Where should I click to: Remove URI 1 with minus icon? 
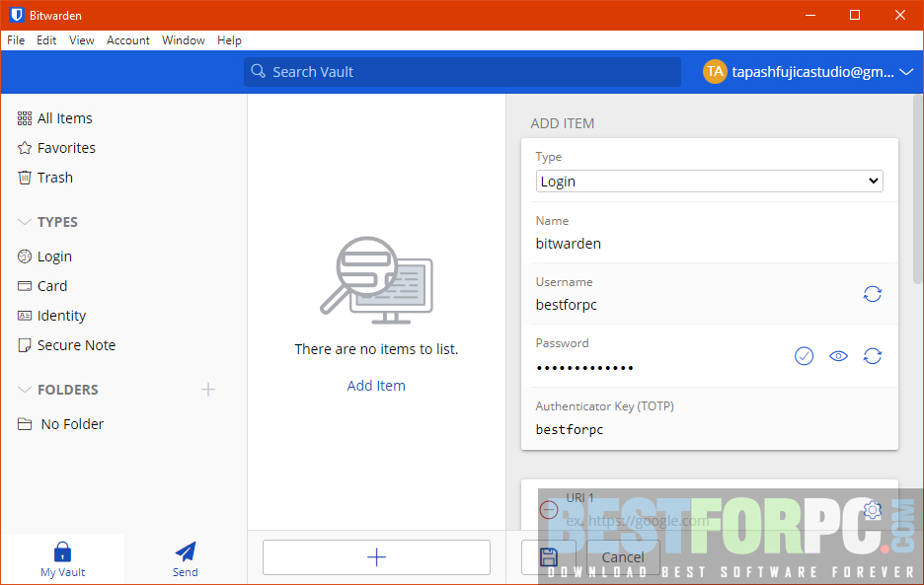(549, 510)
